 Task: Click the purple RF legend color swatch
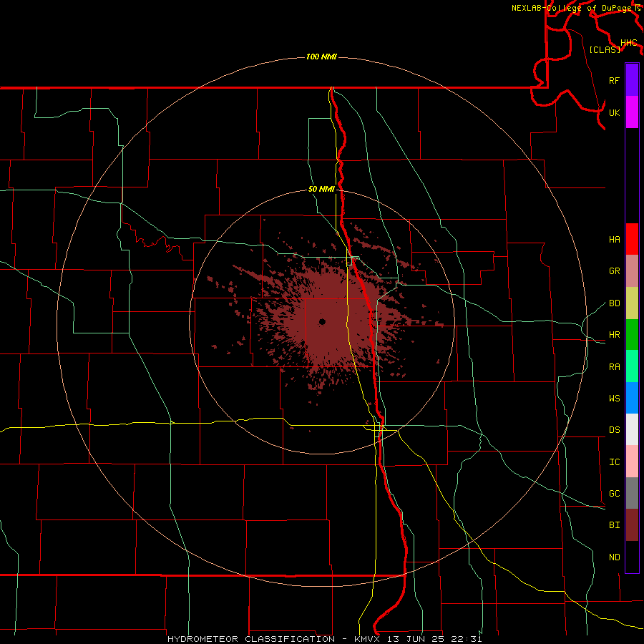pos(632,80)
